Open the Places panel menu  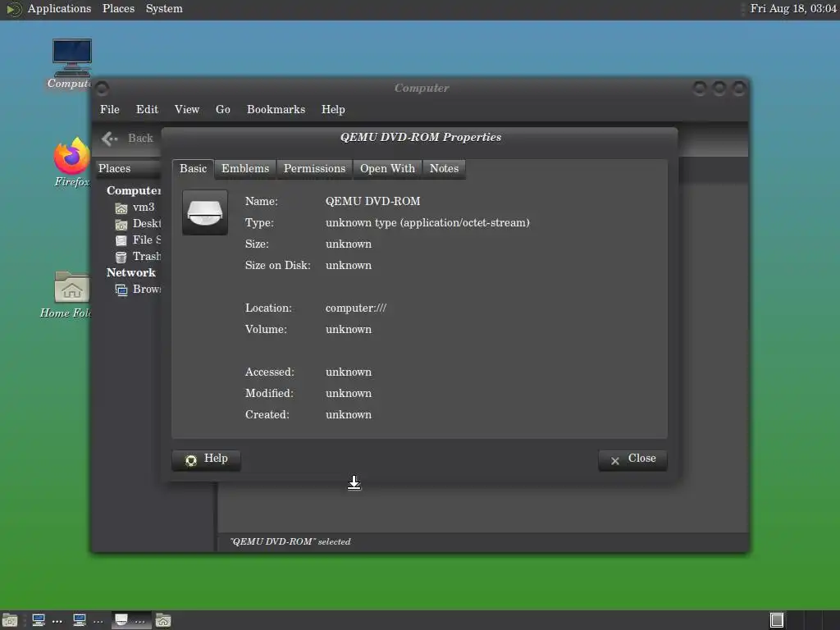(118, 9)
